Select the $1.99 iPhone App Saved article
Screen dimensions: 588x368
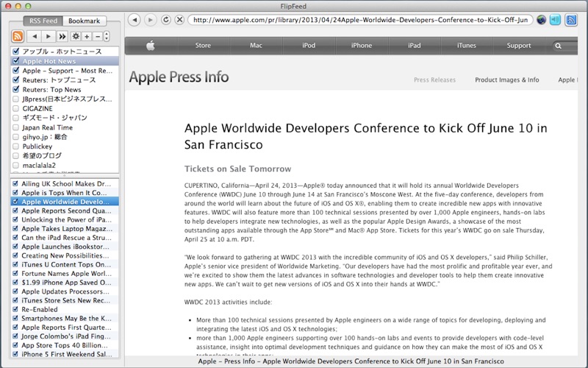tap(65, 283)
